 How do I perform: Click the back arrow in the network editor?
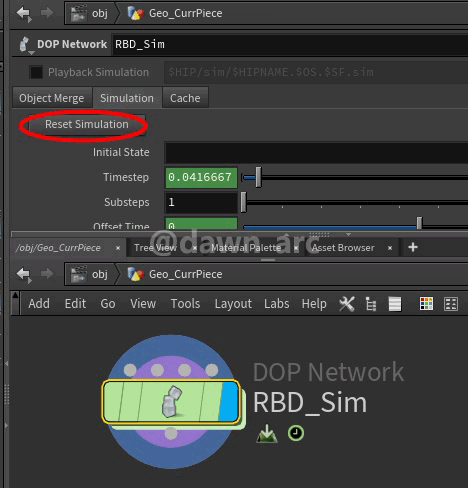[x=24, y=275]
